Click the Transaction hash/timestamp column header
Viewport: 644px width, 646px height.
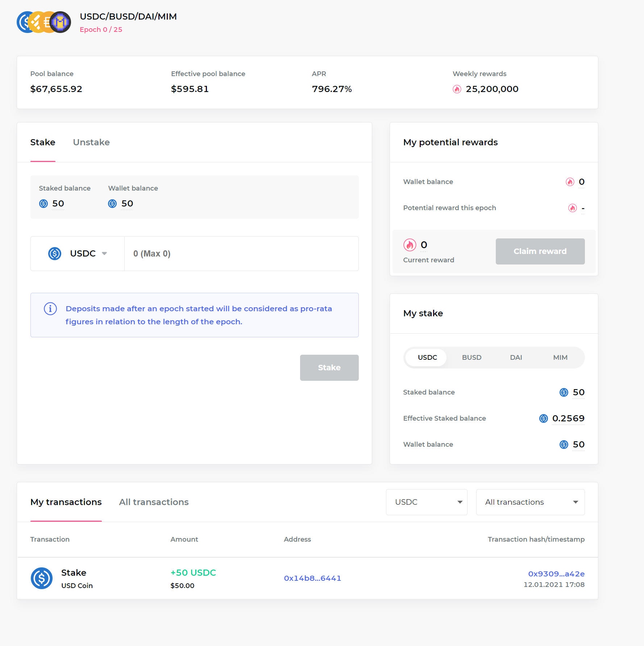tap(536, 539)
